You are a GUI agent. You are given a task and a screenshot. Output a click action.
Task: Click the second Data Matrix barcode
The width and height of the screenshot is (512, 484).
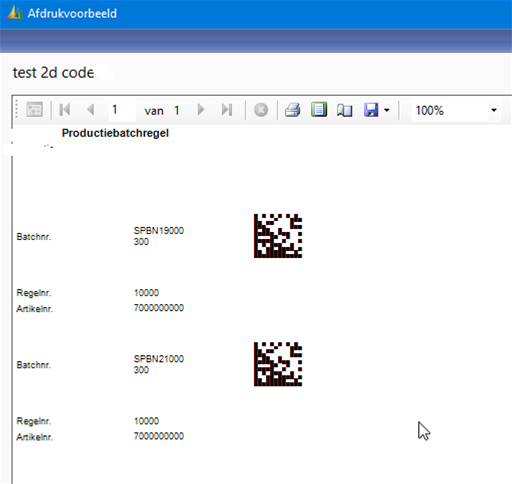[x=278, y=364]
